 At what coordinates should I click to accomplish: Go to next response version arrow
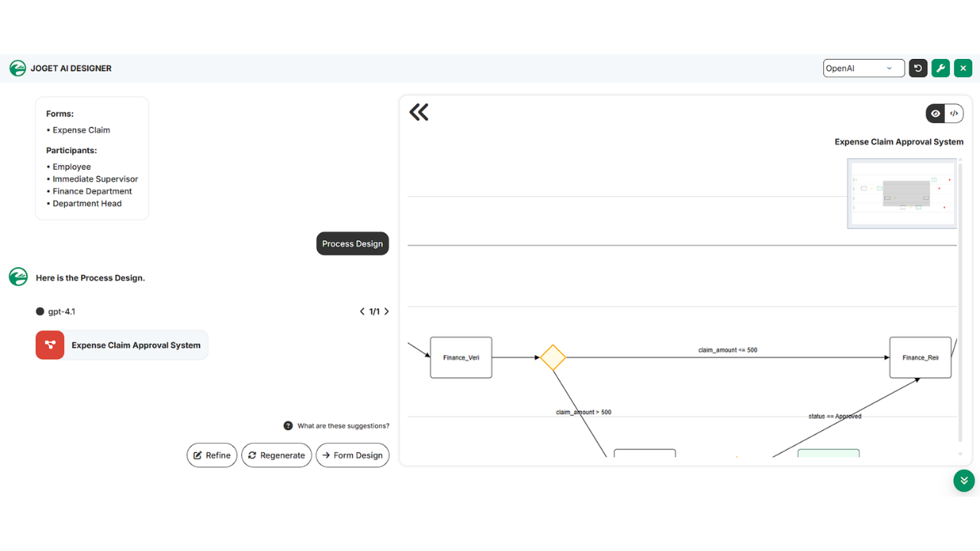point(387,311)
